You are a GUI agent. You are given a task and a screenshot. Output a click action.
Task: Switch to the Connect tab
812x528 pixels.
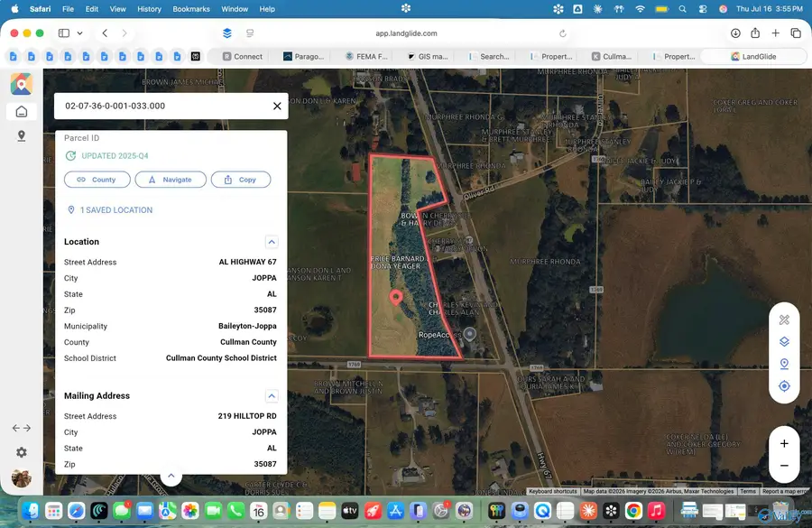243,57
